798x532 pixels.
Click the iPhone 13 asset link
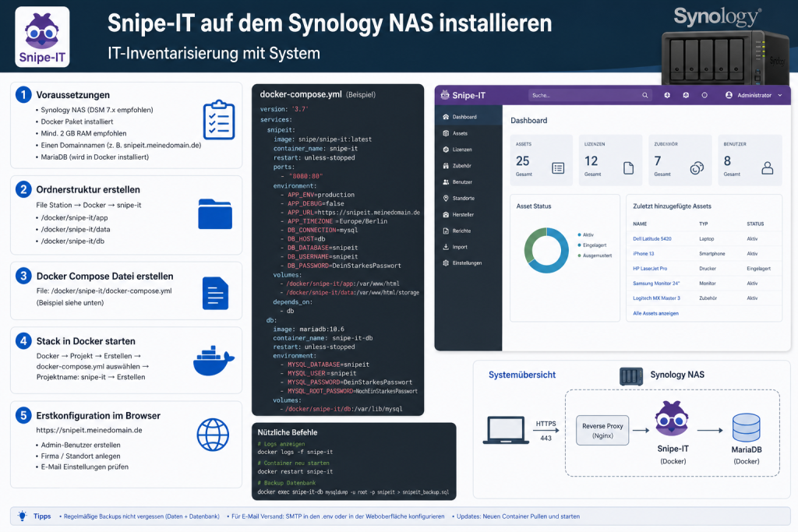643,253
